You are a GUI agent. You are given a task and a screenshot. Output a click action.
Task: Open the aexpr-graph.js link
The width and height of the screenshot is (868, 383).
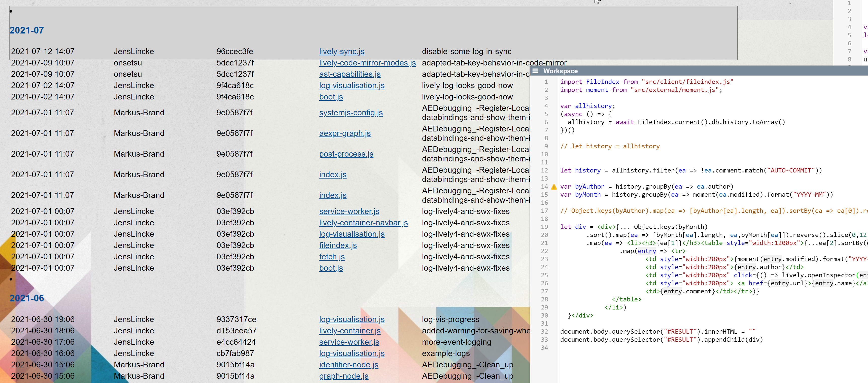pos(344,133)
